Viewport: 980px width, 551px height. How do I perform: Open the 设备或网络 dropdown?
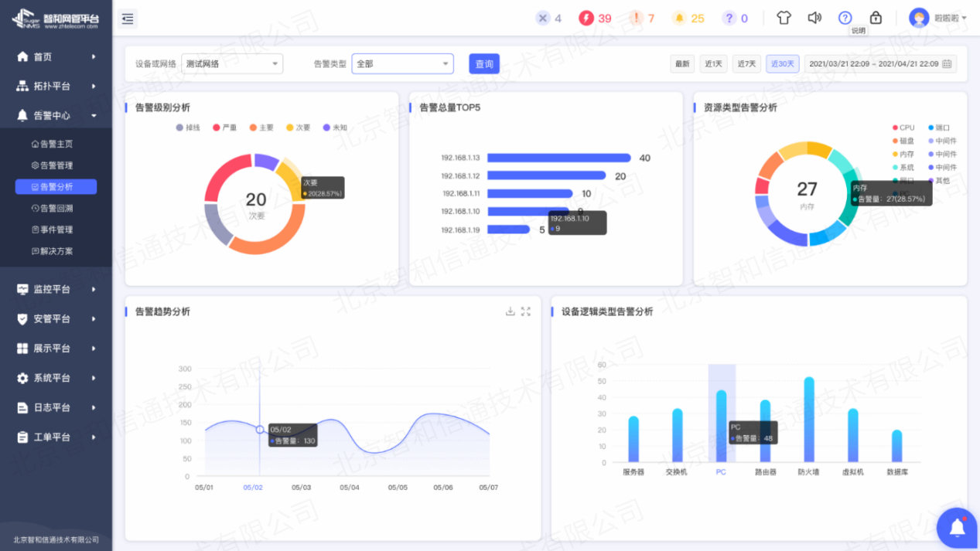(232, 64)
